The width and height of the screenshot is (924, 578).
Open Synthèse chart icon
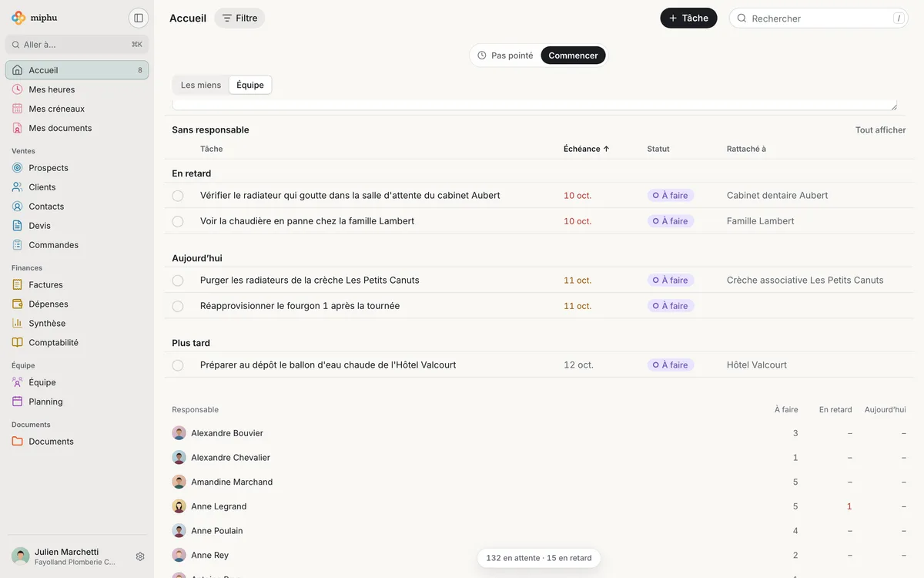click(x=17, y=323)
